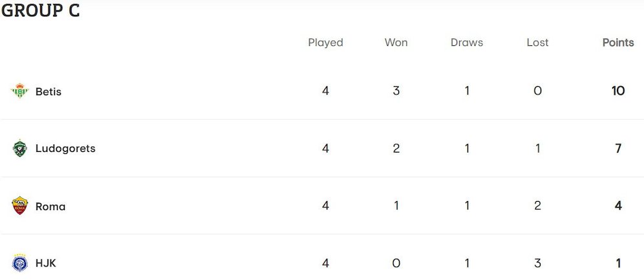
Task: Sort by the Points column header
Action: [618, 43]
